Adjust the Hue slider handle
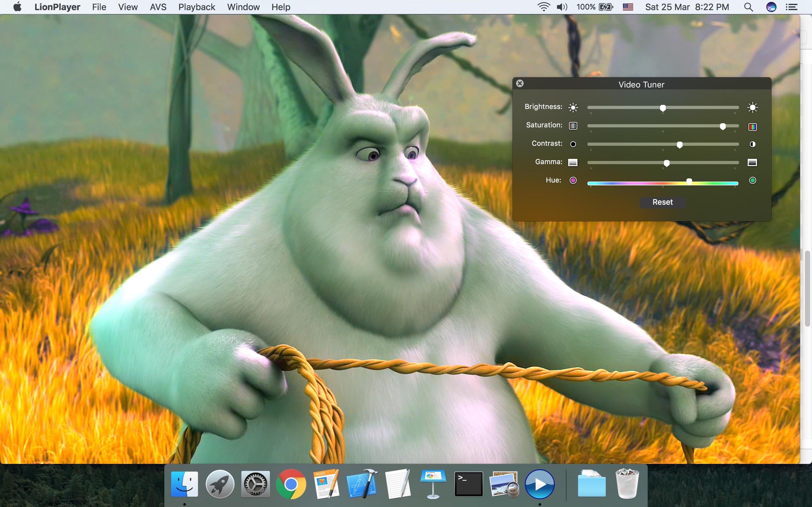812x507 pixels. (x=689, y=181)
